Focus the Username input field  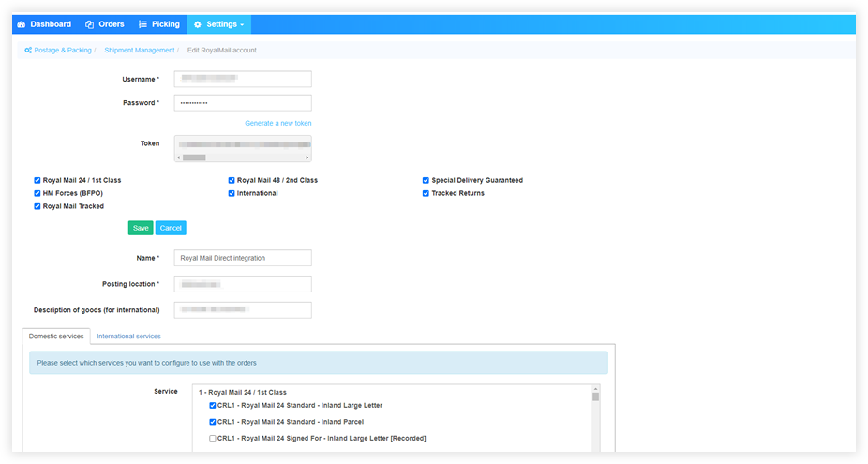[243, 79]
